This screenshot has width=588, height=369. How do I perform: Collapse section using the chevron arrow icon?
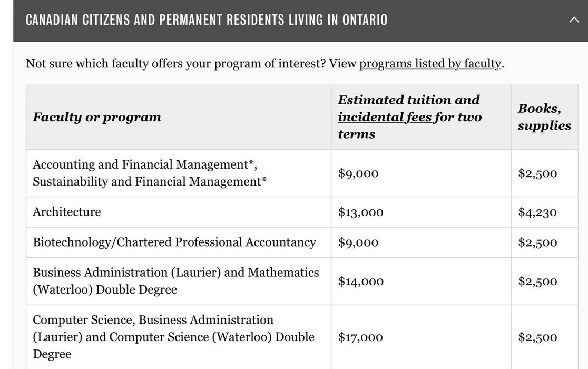[574, 21]
